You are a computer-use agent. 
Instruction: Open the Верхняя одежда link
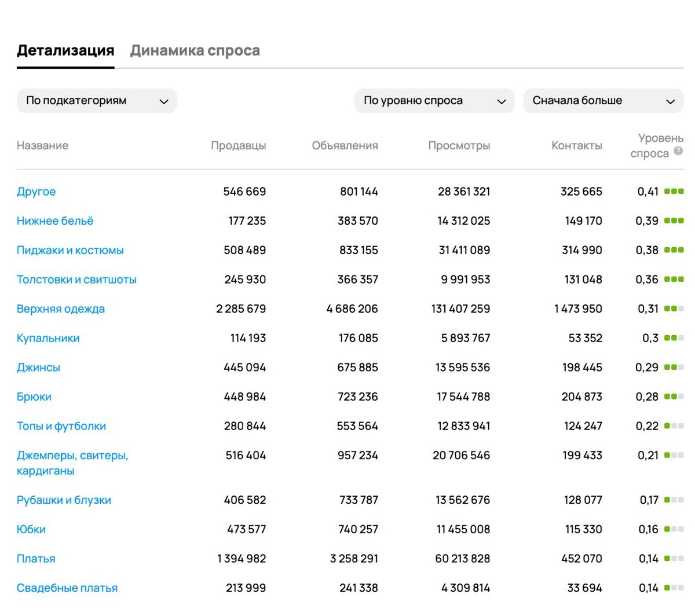tap(61, 309)
